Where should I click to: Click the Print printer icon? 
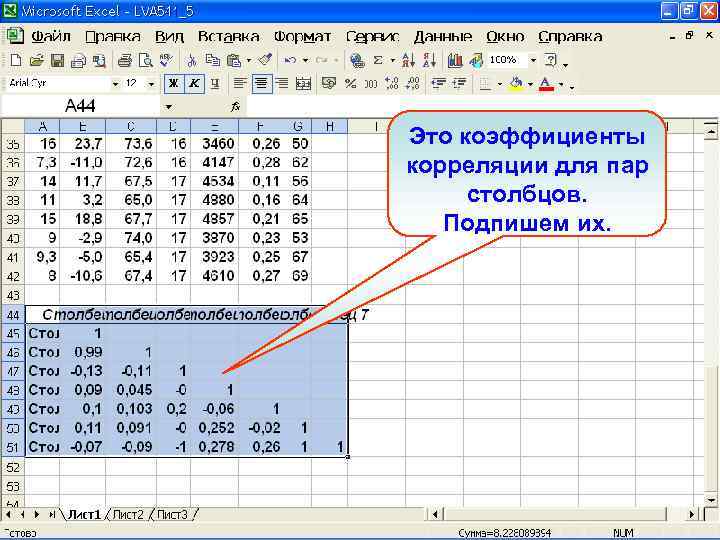click(124, 60)
